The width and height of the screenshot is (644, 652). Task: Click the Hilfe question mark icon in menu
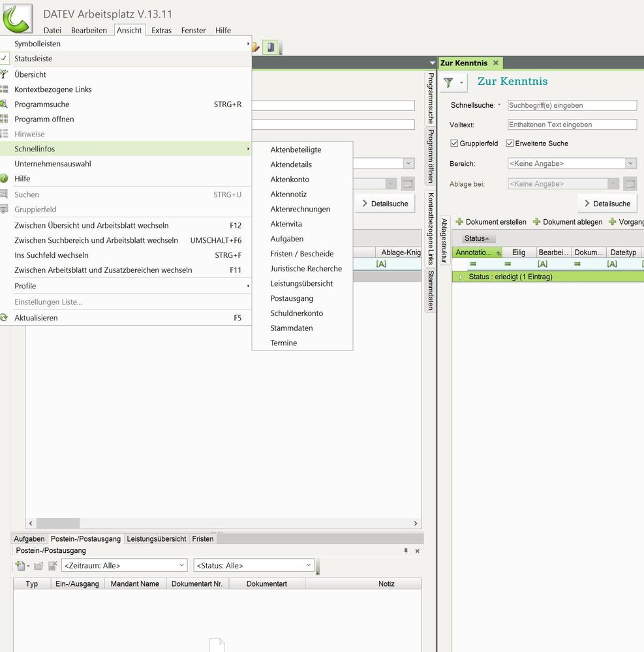(x=4, y=178)
